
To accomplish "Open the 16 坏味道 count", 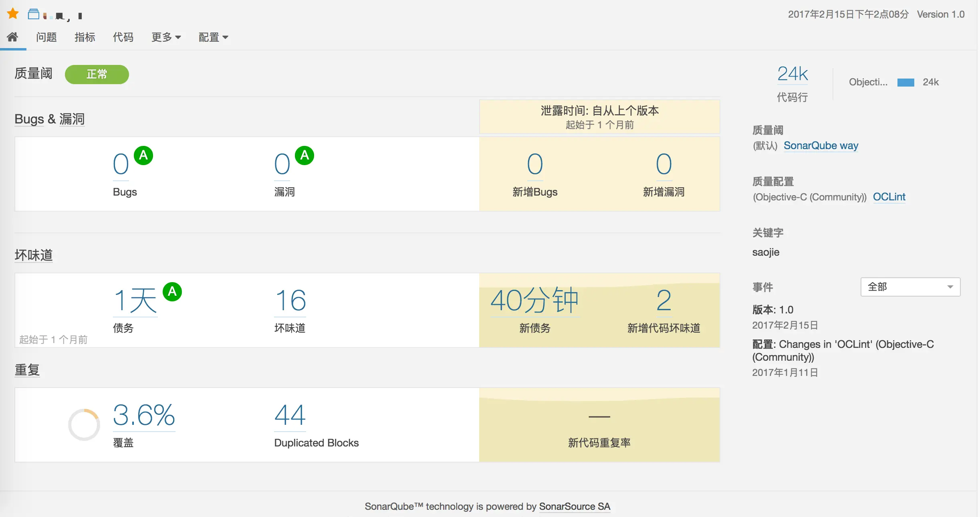I will (290, 301).
